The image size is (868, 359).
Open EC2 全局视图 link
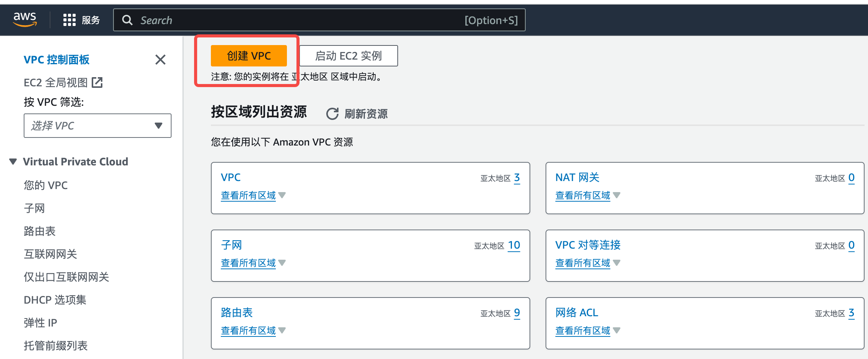coord(56,82)
